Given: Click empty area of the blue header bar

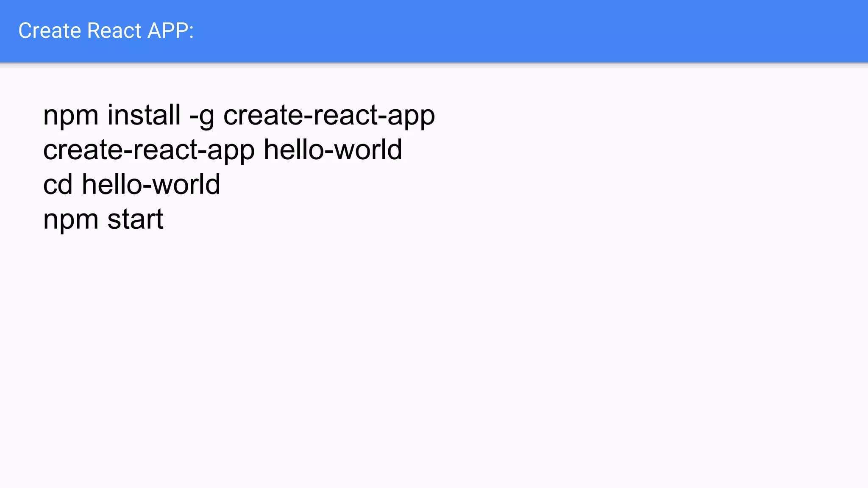Looking at the screenshot, I should pos(551,31).
